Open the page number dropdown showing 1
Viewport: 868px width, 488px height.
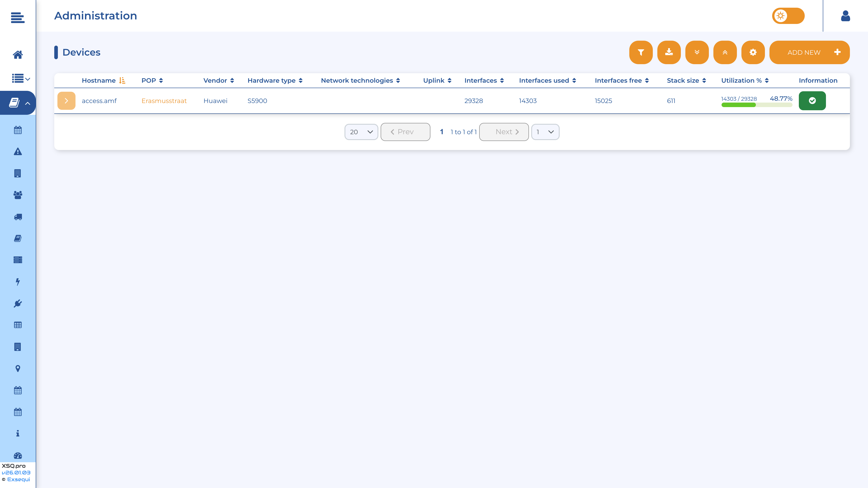[x=545, y=132]
